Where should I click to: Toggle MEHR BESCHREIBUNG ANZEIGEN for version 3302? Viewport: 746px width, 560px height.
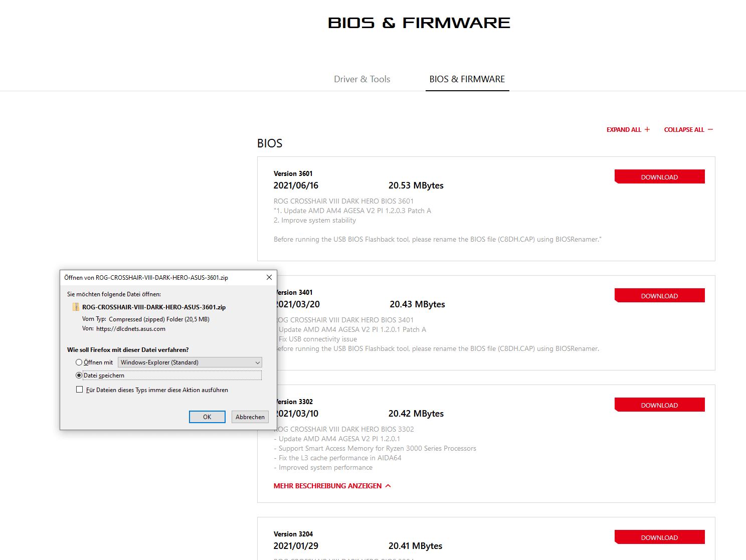pos(332,486)
